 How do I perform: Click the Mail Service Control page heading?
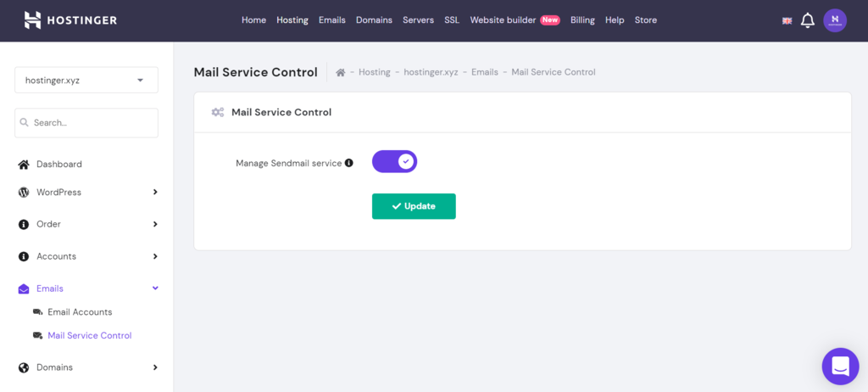[256, 72]
